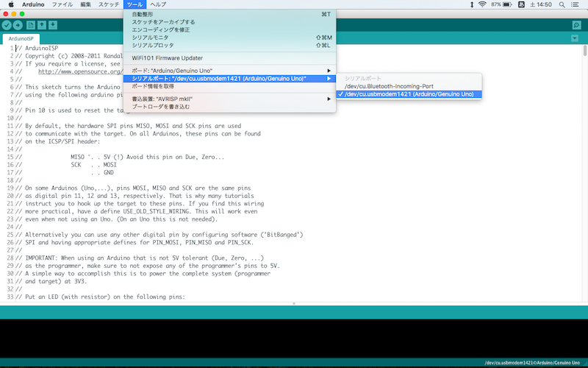Screen dimensions: 588x368
Task: Open シリアルプロッタ from the menu
Action: click(229, 46)
